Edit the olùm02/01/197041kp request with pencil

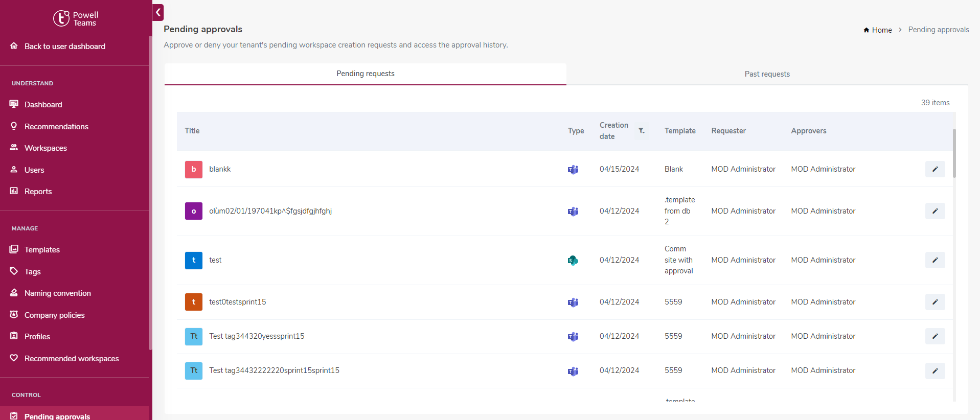pyautogui.click(x=935, y=211)
